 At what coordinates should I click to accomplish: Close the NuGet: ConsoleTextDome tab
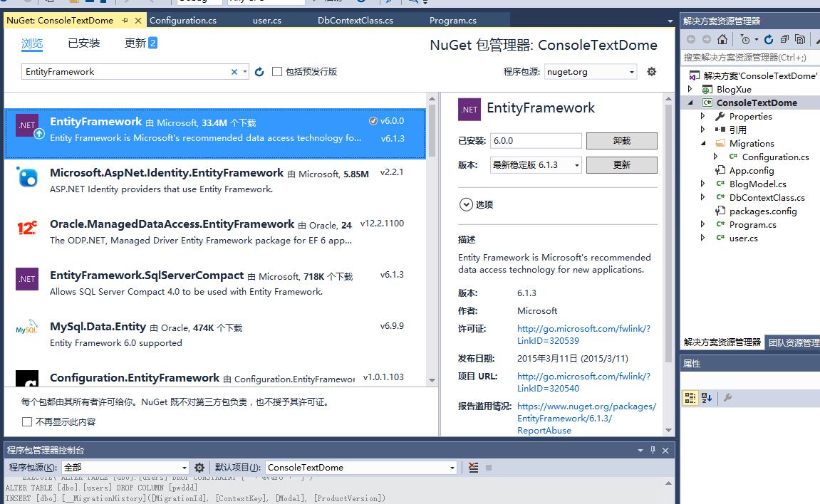[x=138, y=21]
